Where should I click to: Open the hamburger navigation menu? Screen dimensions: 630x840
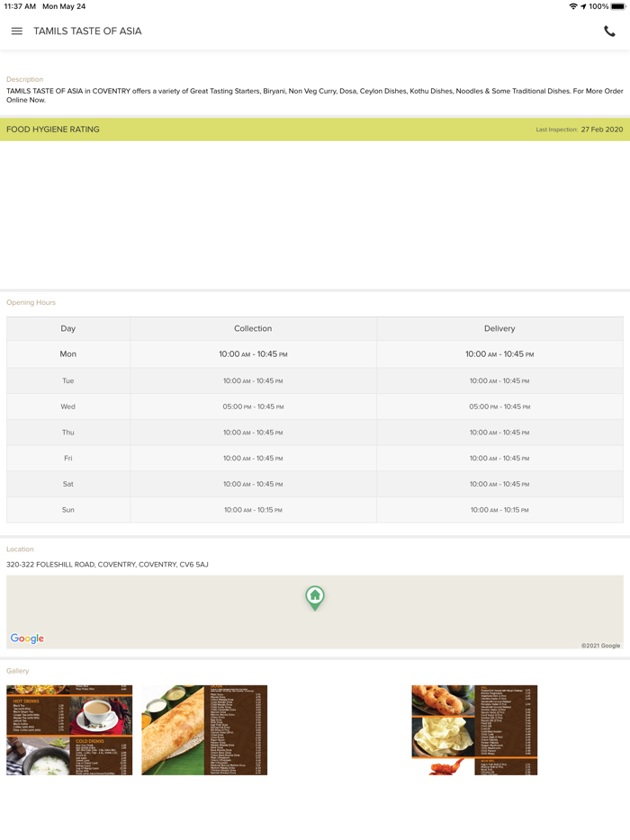16,31
